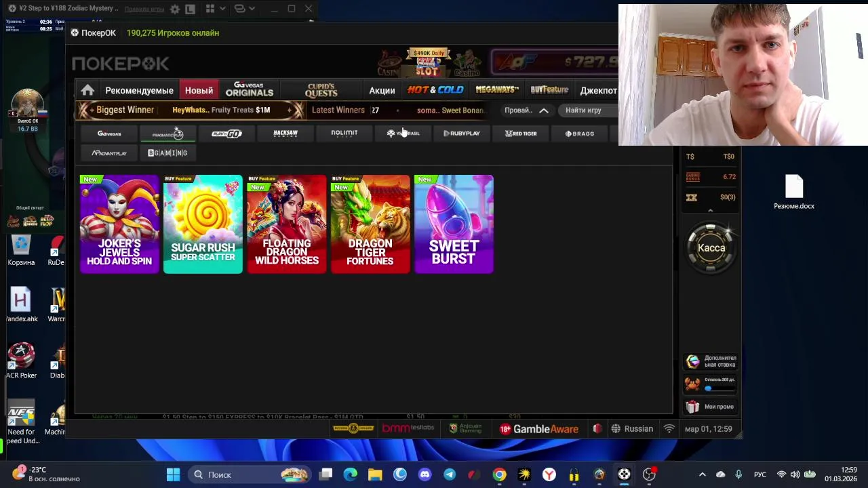Open the Джекпот tab
This screenshot has height=488, width=868.
click(599, 90)
